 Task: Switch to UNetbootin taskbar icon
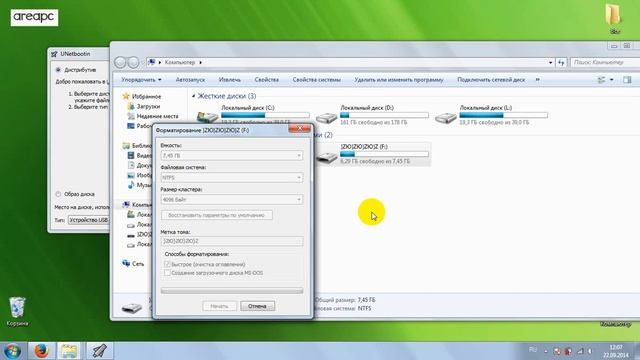point(99,351)
